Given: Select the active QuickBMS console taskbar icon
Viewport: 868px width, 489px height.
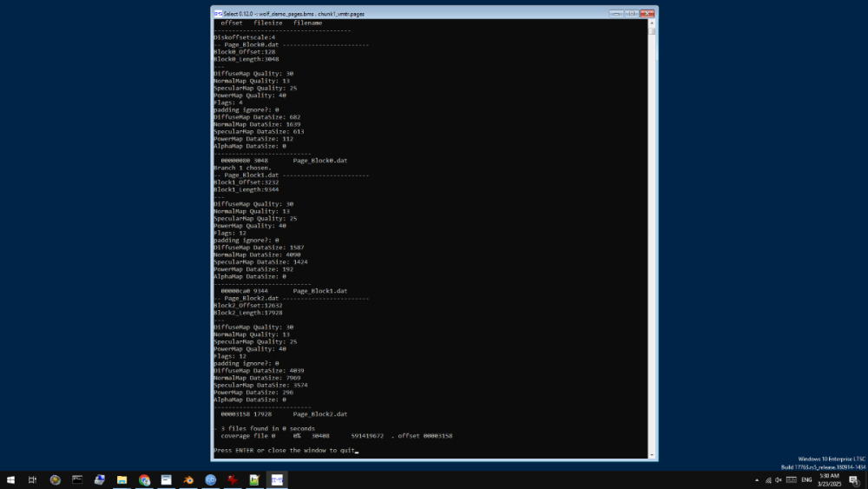Looking at the screenshot, I should (x=277, y=479).
